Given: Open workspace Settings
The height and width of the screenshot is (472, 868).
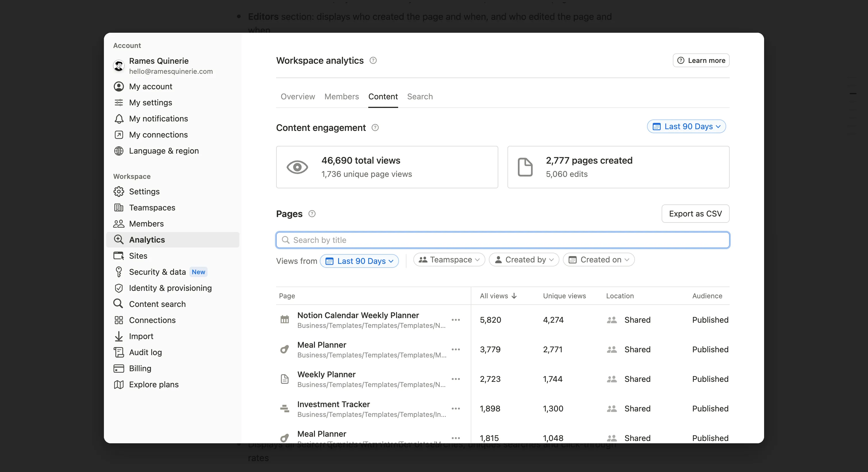Looking at the screenshot, I should coord(173,191).
